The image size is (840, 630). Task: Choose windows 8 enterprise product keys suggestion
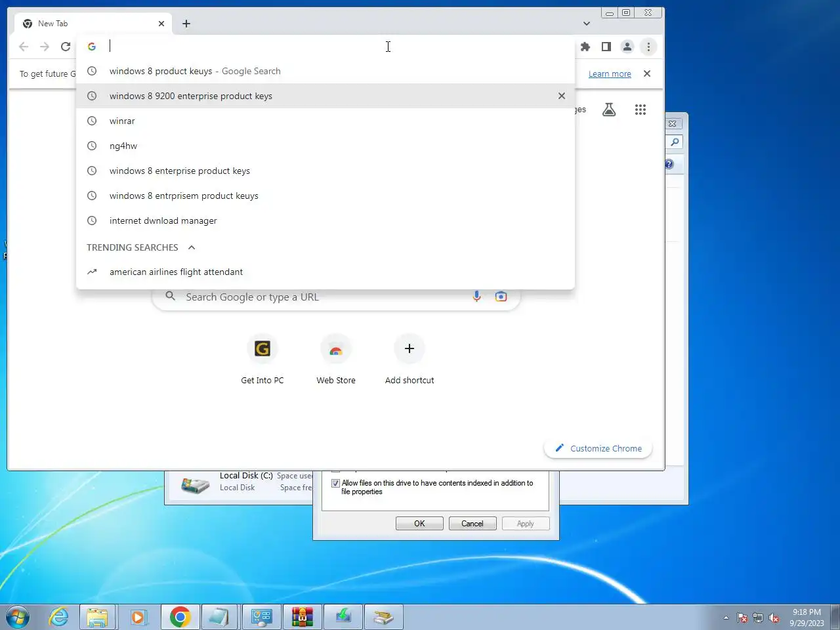(x=325, y=171)
